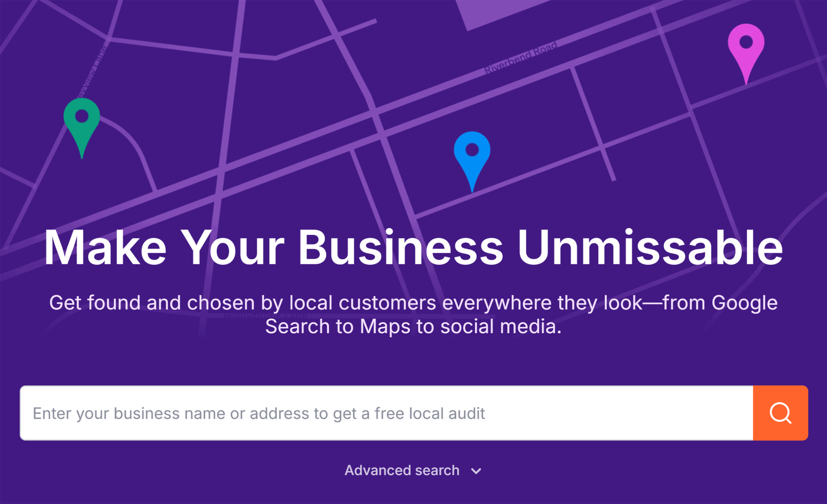The height and width of the screenshot is (504, 827).
Task: Click the word 'Maps' in the subtitle
Action: [x=385, y=327]
